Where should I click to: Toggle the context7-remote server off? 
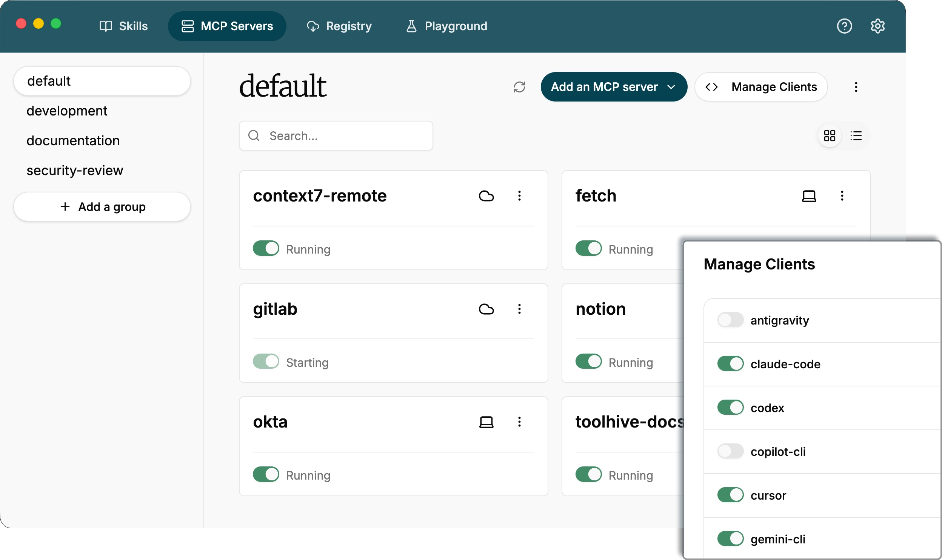pos(266,248)
